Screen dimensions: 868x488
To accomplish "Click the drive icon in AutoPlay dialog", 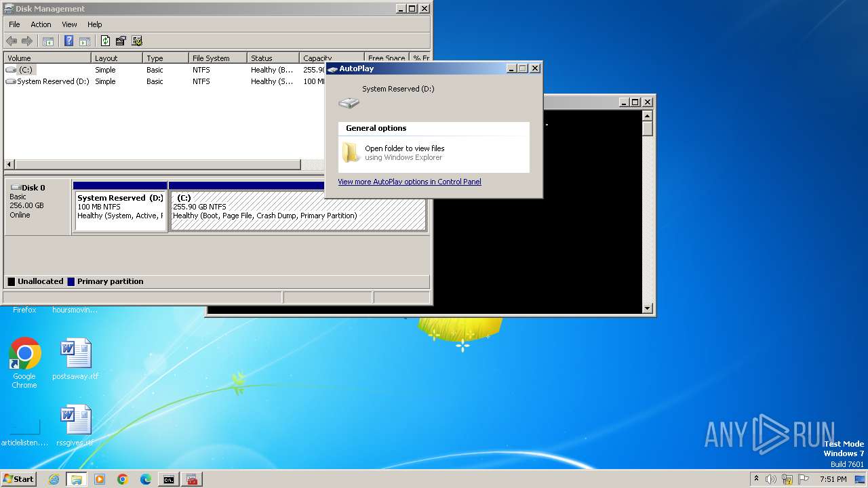I will click(349, 102).
